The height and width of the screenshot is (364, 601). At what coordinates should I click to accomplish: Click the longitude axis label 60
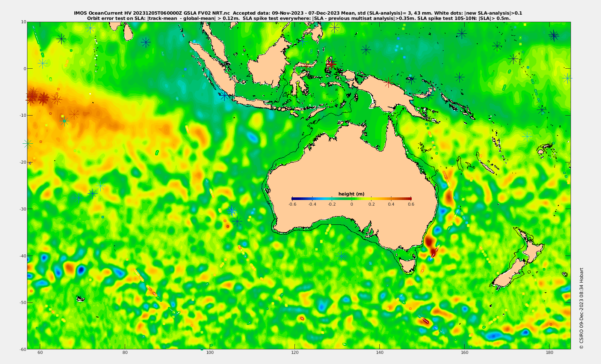tap(40, 353)
